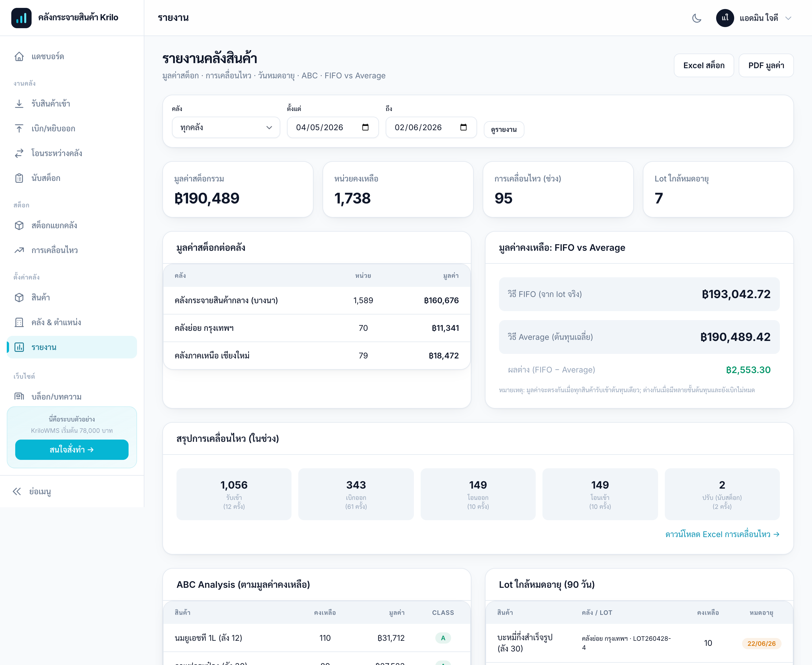This screenshot has width=812, height=665.
Task: Click the class A badge for นมยูเอชที
Action: pyautogui.click(x=443, y=638)
